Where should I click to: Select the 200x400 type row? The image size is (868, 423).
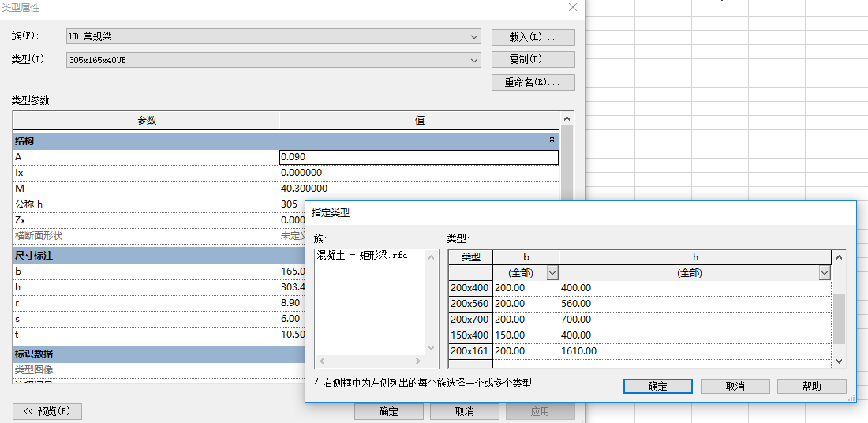click(x=470, y=288)
